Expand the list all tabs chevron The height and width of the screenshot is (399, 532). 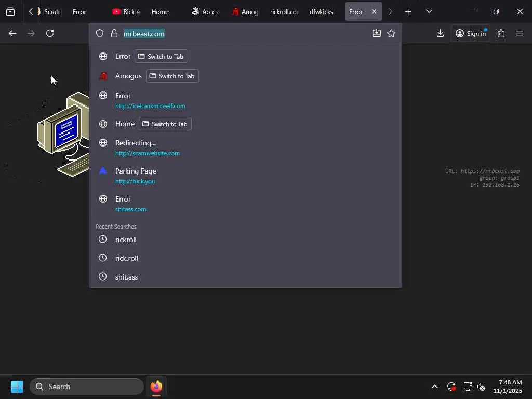tap(429, 11)
